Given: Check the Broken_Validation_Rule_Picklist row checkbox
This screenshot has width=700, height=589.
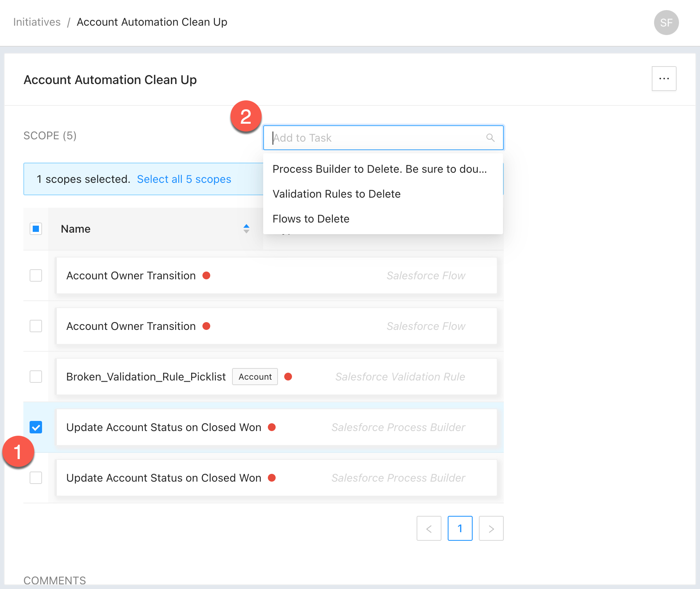Looking at the screenshot, I should pos(36,377).
